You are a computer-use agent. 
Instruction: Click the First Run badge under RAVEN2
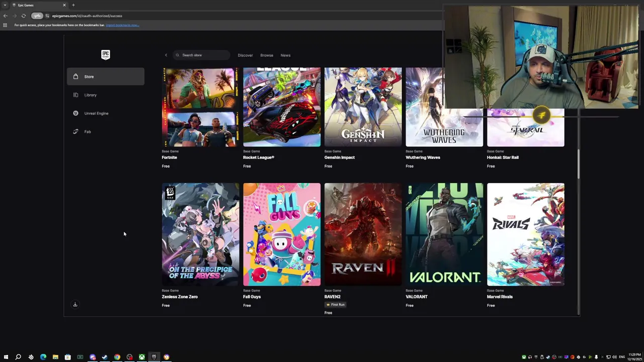pos(336,305)
